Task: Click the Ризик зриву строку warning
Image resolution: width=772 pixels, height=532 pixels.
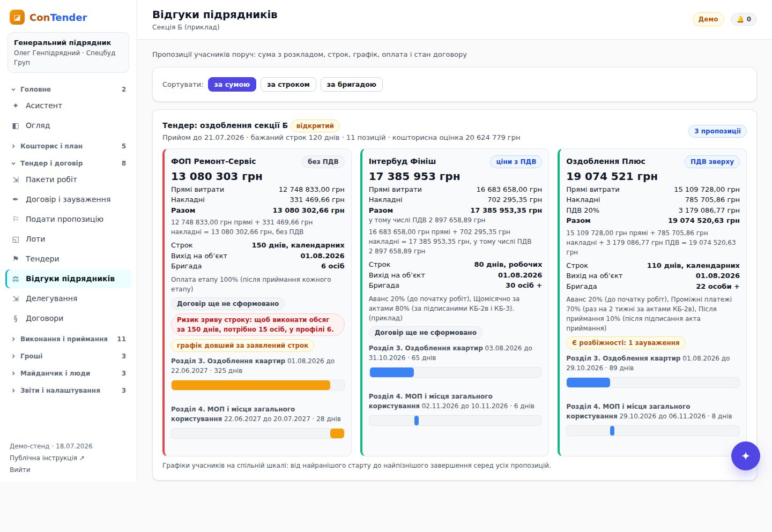Action: [x=258, y=325]
